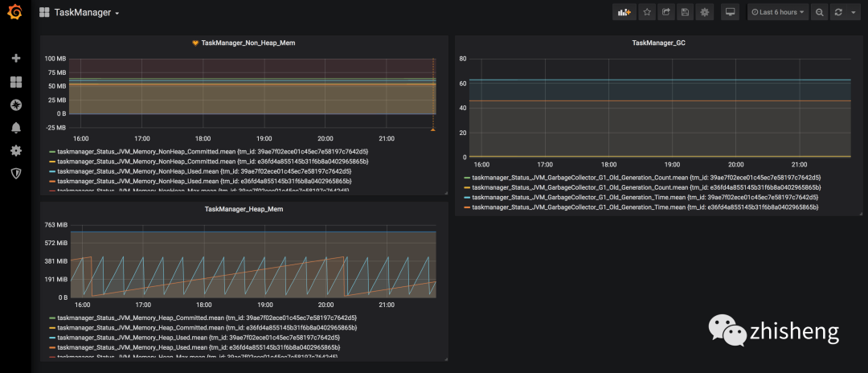
Task: Click color swatch of G1_Old_Generation_Count 39ae7f02 legend
Action: pos(467,177)
